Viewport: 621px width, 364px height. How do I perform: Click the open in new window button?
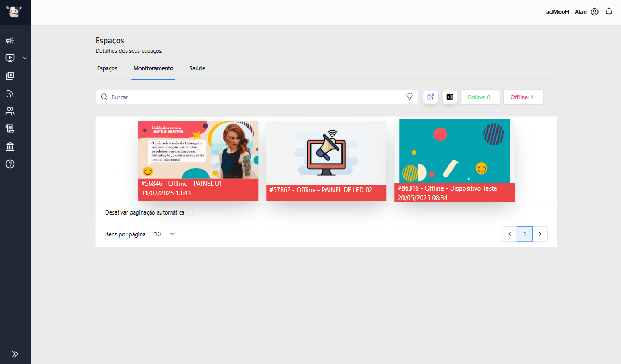click(431, 97)
